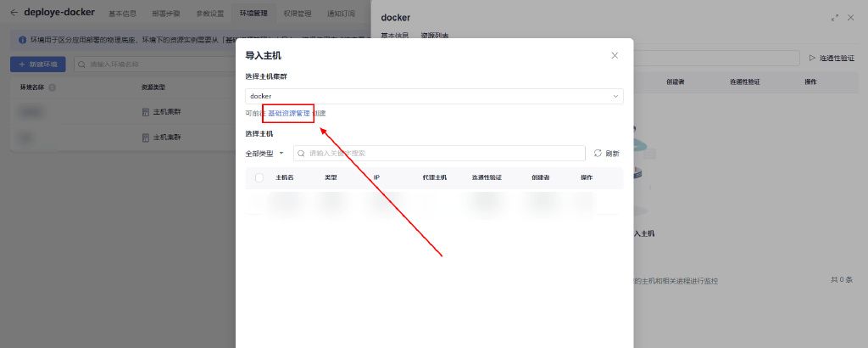The height and width of the screenshot is (348, 868).
Task: Focus the host keyword search field in dialog
Action: tap(439, 153)
